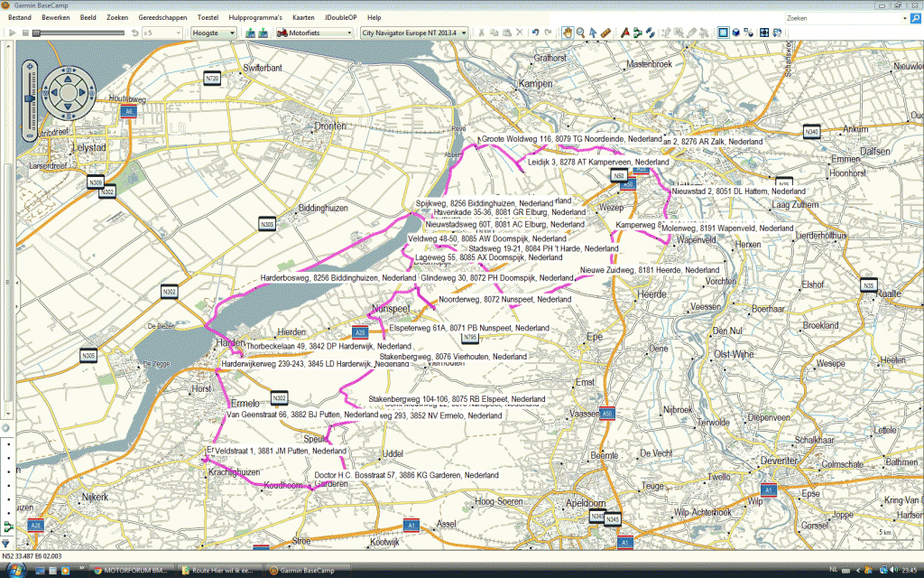Click the Erase tool icon
Image resolution: width=924 pixels, height=578 pixels.
pyautogui.click(x=691, y=33)
